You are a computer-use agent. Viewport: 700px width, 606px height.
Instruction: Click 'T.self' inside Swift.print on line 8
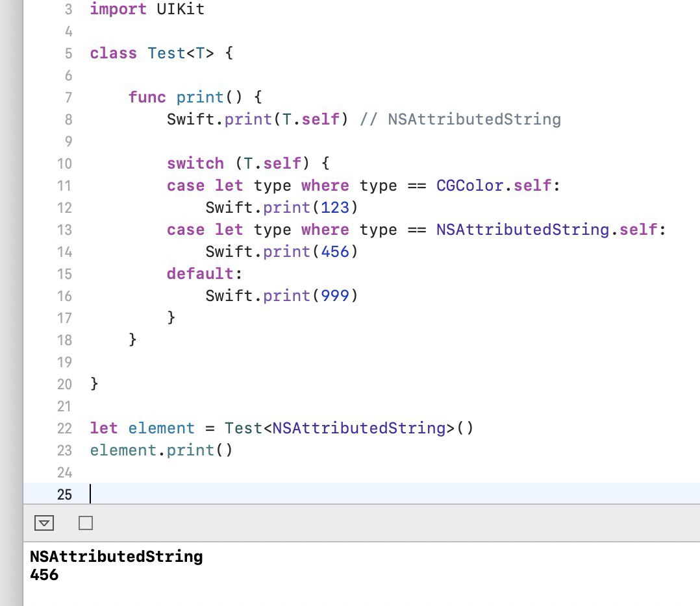coord(310,119)
